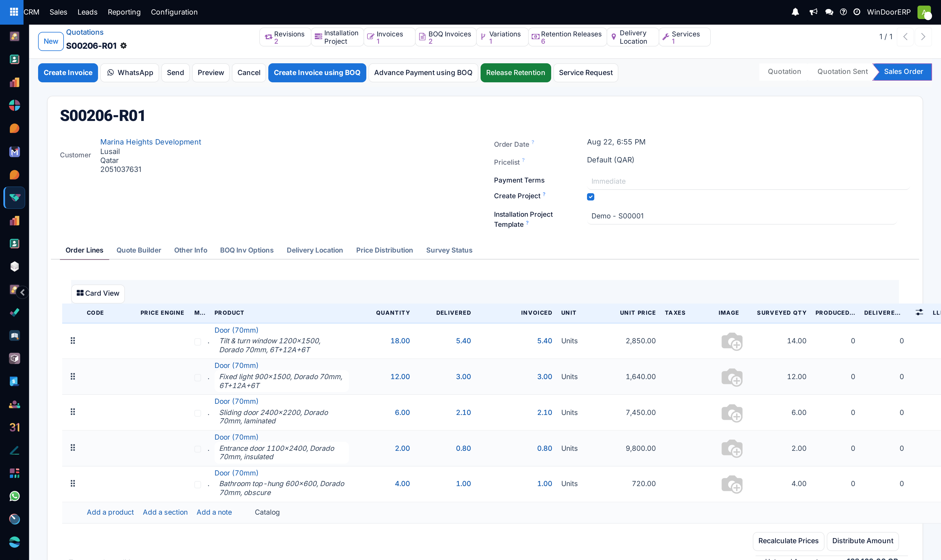Switch to the Other Info tab
This screenshot has width=941, height=560.
click(x=191, y=250)
